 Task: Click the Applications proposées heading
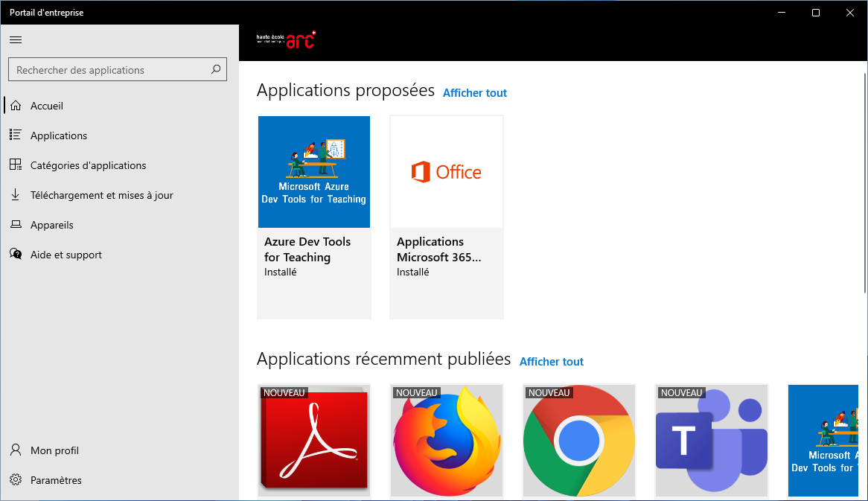(345, 90)
